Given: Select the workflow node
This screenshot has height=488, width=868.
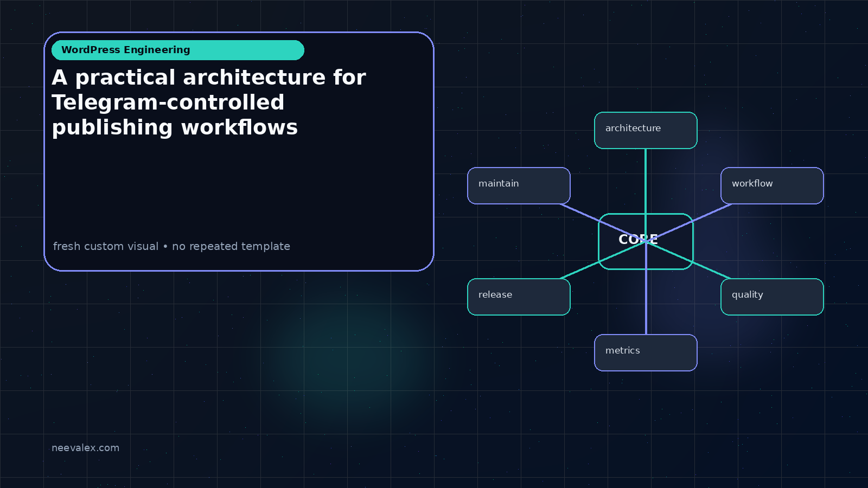Looking at the screenshot, I should (x=772, y=185).
